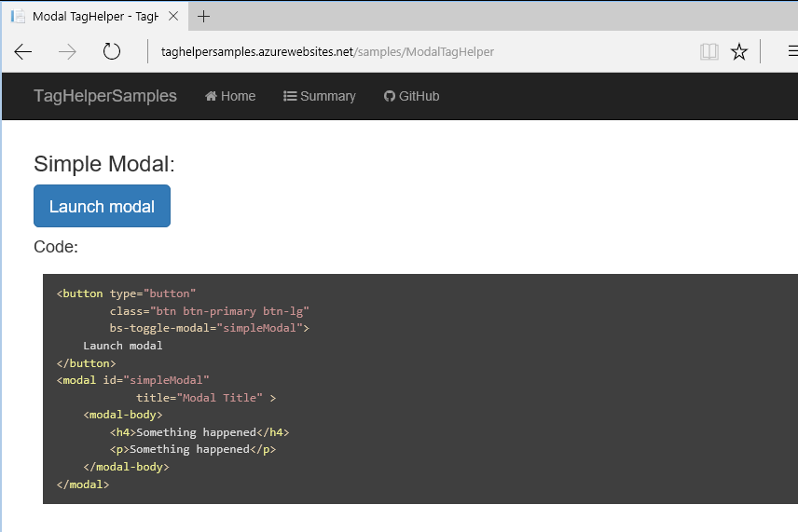
Task: Click the GitHub octocat icon in navbar
Action: coord(390,96)
